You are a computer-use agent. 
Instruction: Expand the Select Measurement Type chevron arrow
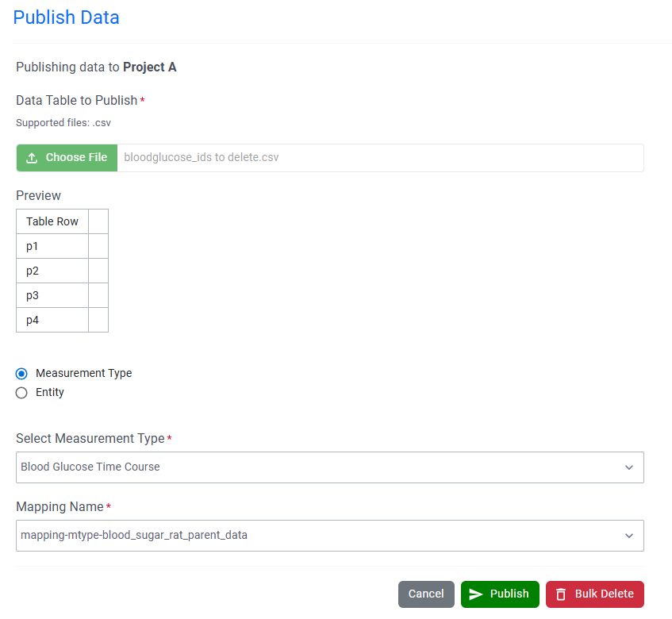coord(629,467)
